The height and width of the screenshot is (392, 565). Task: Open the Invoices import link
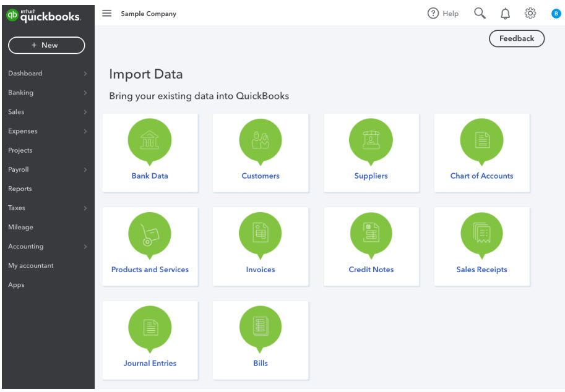(261, 270)
